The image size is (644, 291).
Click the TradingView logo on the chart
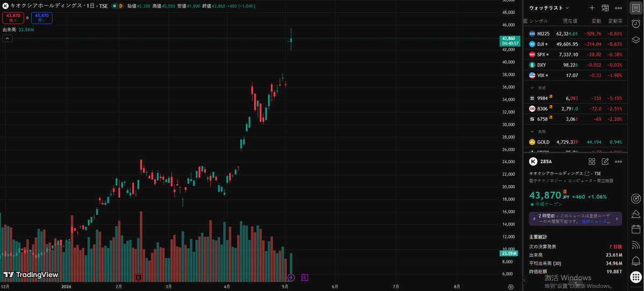(31, 274)
